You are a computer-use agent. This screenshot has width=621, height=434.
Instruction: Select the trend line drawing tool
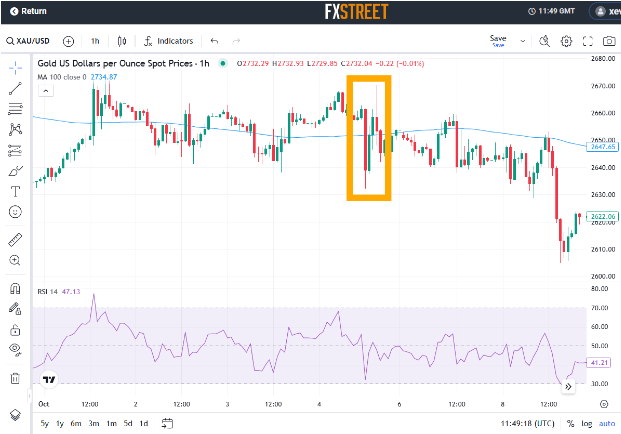15,88
